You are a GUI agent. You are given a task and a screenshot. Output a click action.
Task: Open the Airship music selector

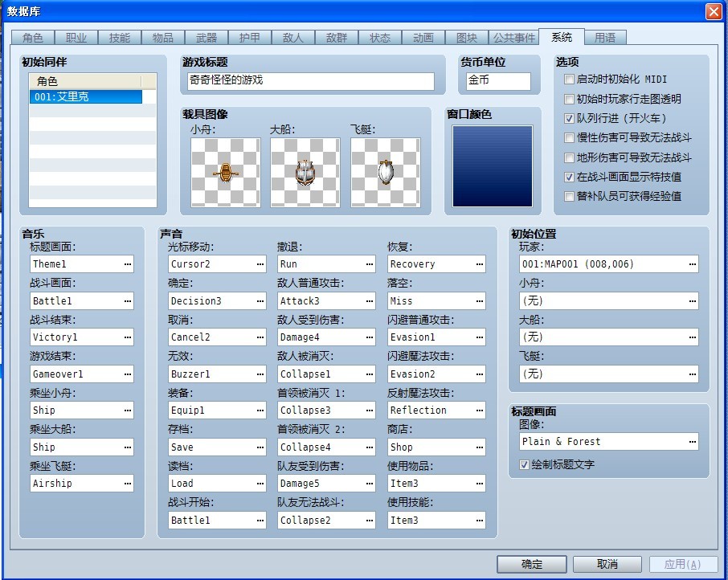tap(82, 483)
